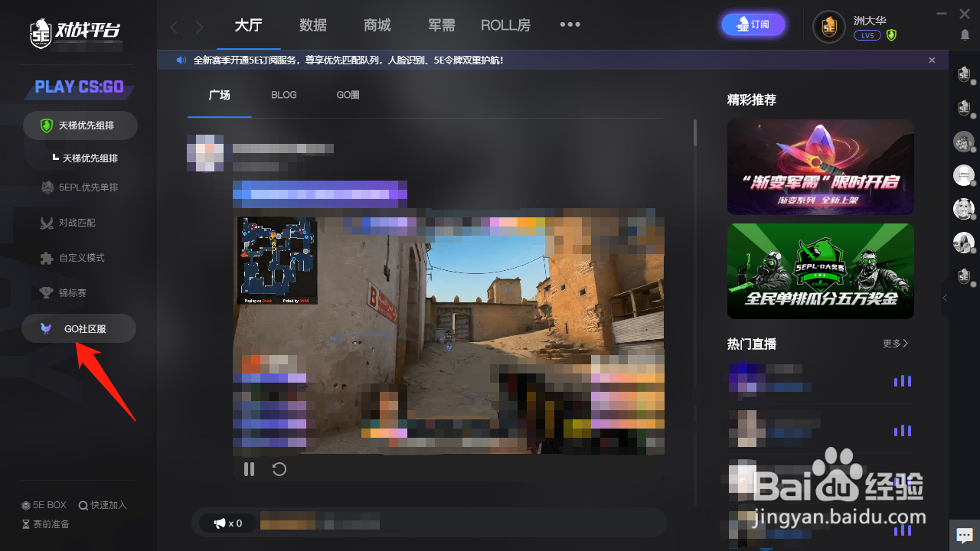
Task: Pause the feed video
Action: coord(249,469)
